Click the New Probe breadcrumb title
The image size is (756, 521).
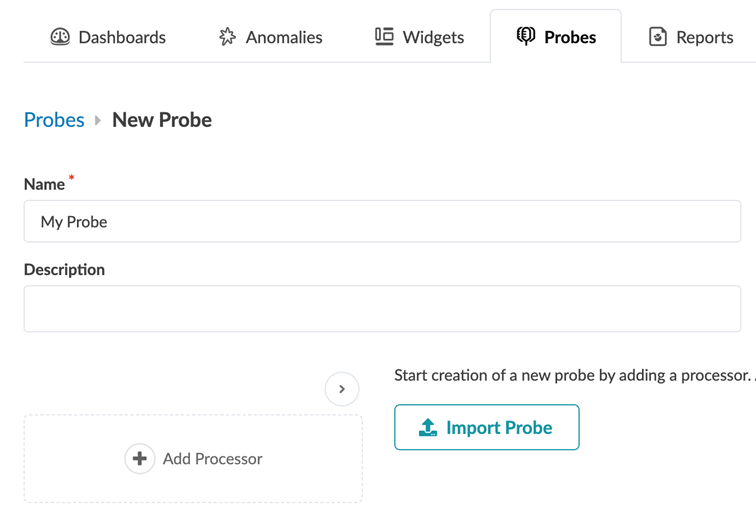162,120
